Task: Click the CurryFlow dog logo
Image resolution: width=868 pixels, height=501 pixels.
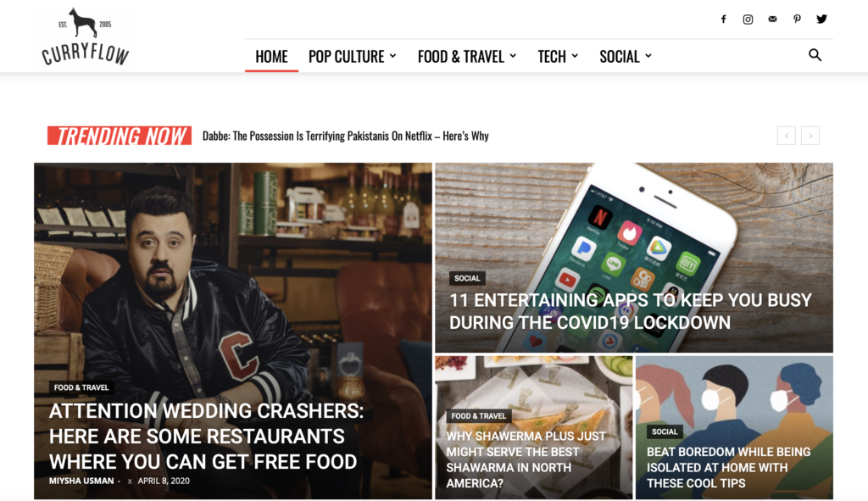Action: pyautogui.click(x=86, y=36)
